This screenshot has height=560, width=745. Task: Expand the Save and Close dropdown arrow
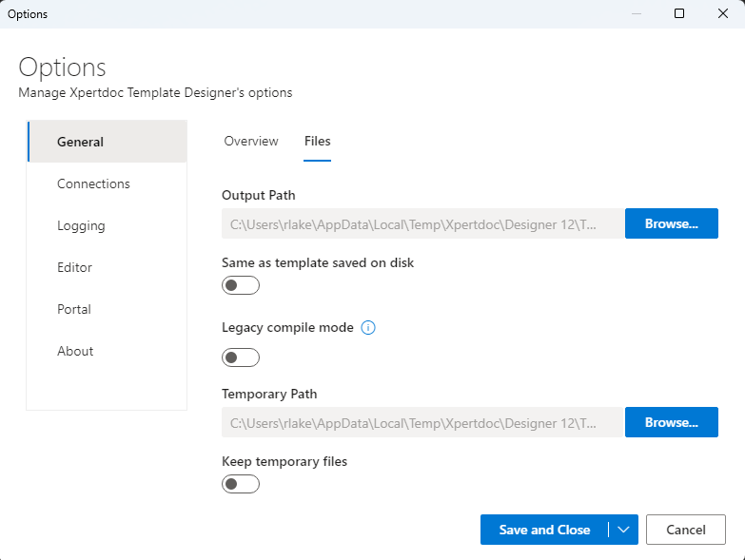623,530
